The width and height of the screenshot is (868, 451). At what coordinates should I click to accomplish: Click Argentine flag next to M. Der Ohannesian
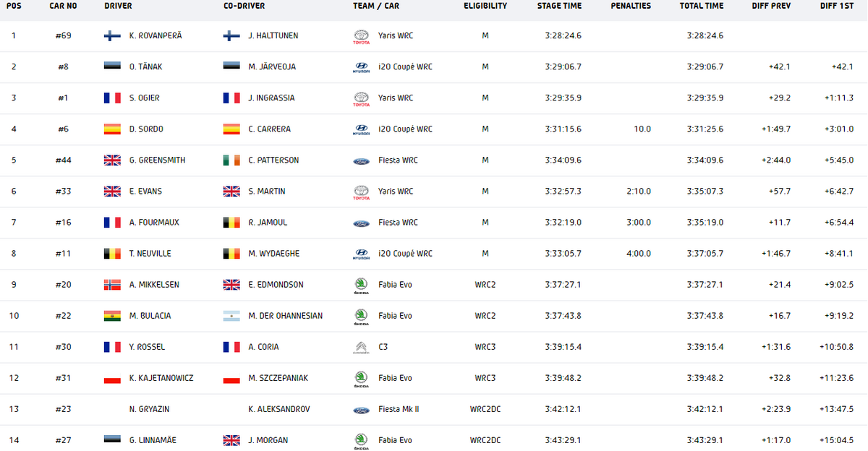[x=231, y=315]
